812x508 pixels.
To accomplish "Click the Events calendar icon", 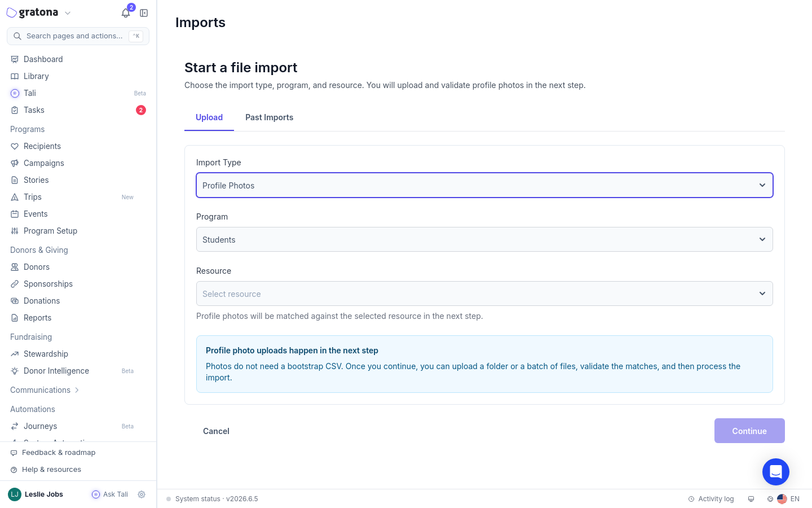I will (15, 214).
